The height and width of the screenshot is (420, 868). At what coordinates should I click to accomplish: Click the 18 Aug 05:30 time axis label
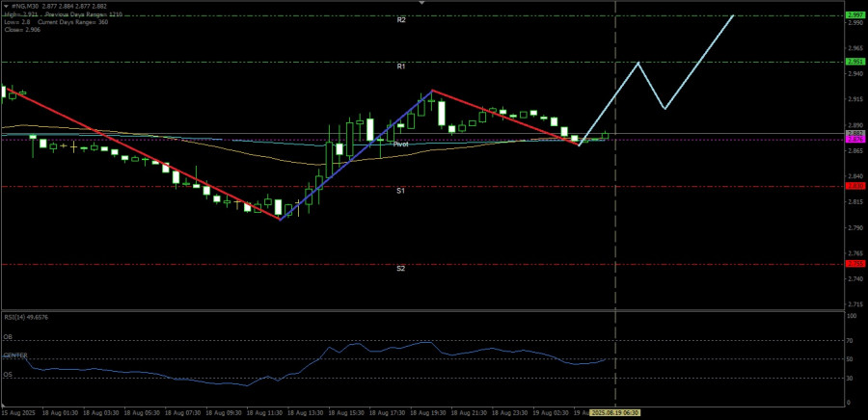click(142, 413)
